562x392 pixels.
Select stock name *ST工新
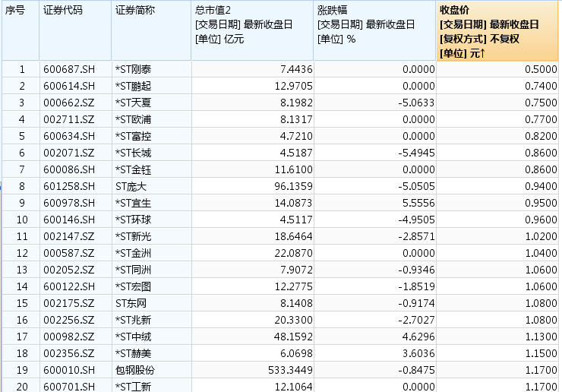coord(134,387)
